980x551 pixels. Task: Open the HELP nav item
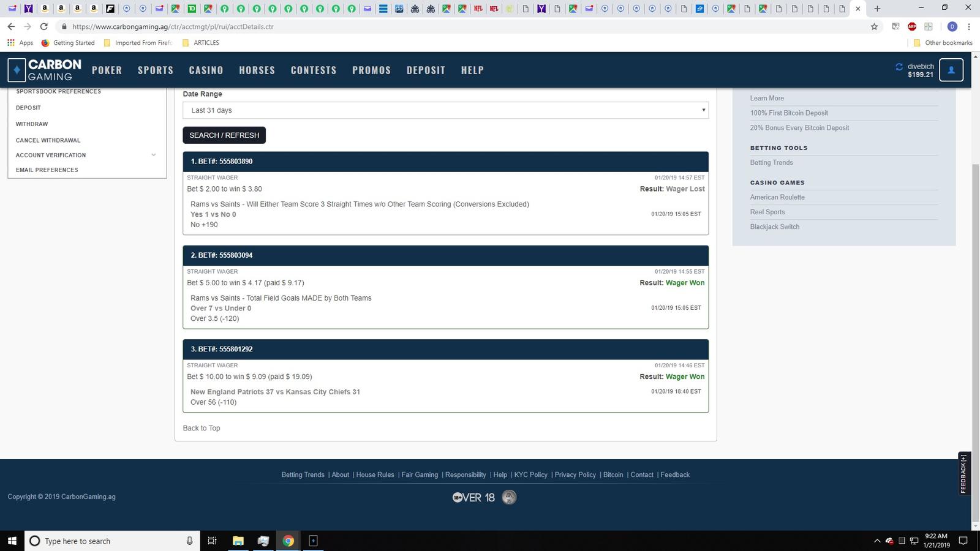coord(472,70)
